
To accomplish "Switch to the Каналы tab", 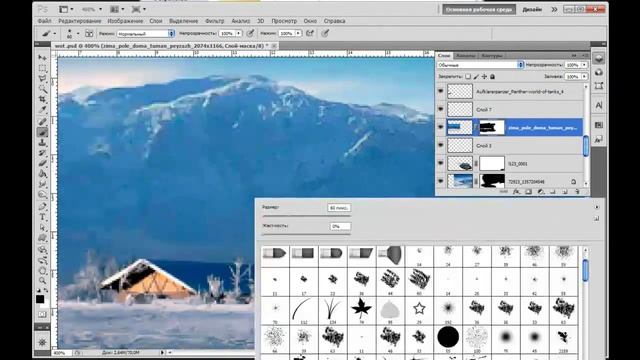I will 465,56.
